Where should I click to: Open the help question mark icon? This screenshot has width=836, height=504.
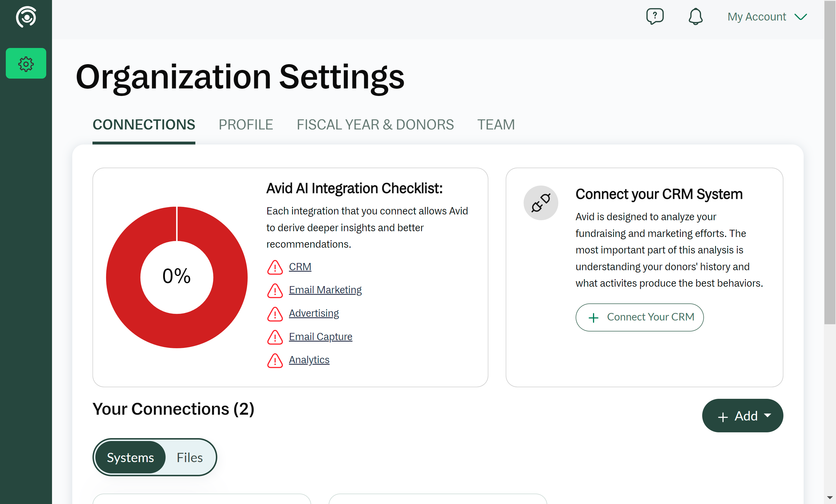click(x=655, y=16)
